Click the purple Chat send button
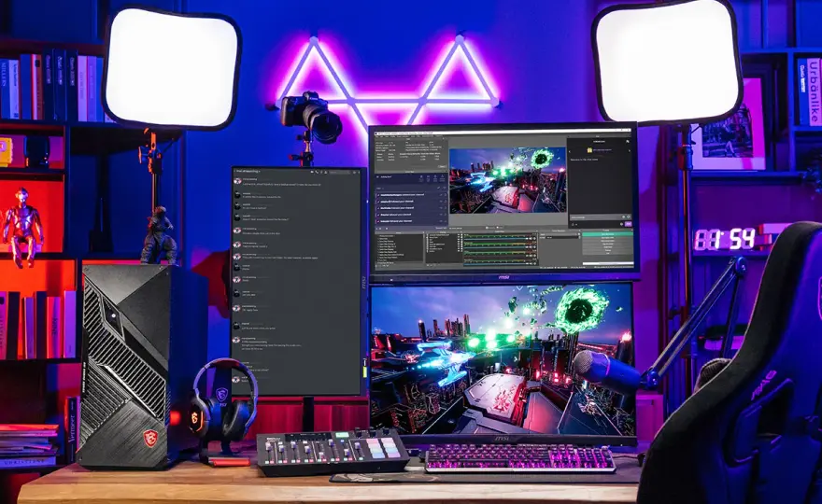 [628, 224]
